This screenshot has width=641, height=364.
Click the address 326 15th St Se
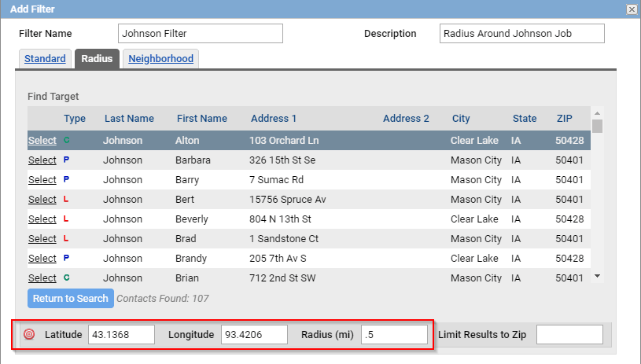pos(282,160)
